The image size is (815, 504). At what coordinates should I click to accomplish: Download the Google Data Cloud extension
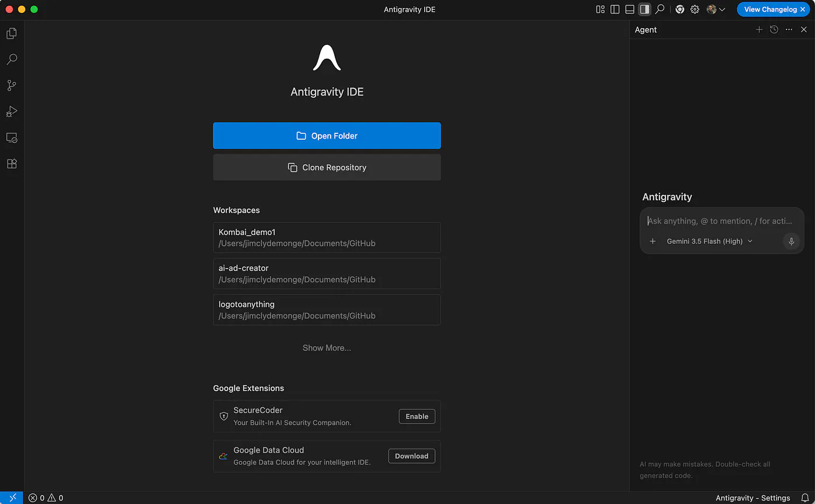412,456
